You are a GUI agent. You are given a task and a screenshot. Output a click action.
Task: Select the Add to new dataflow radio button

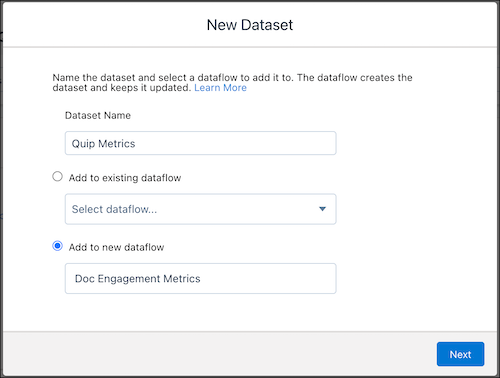pos(57,246)
